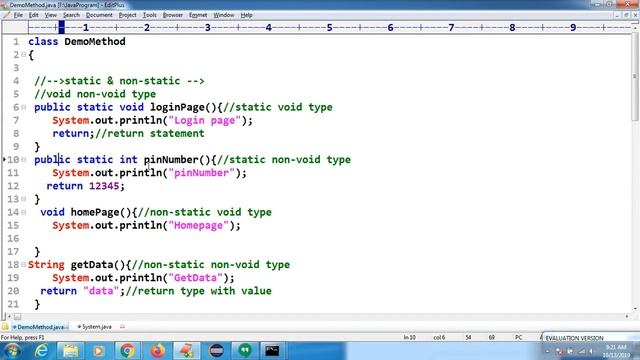Viewport: 640px width, 360px height.
Task: Click the EditPlus taskbar icon
Action: click(x=187, y=351)
